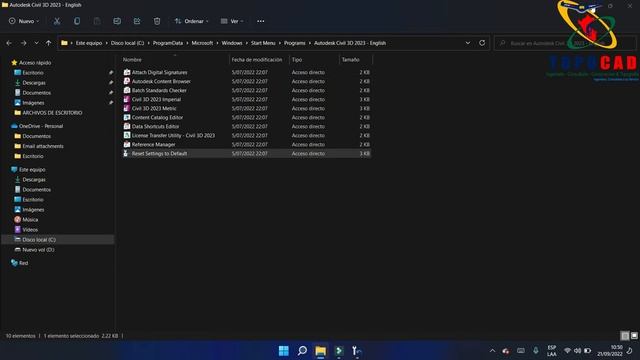Open the Nuevo dropdown button
The width and height of the screenshot is (640, 360).
point(24,21)
